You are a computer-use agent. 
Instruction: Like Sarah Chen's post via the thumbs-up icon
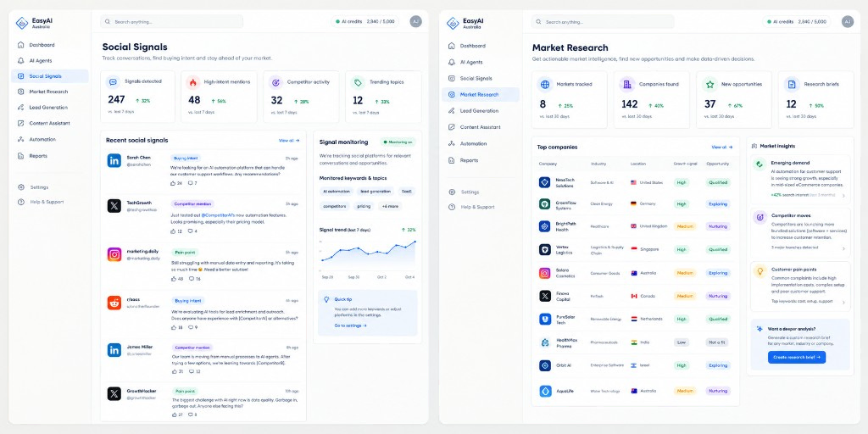[x=173, y=183]
